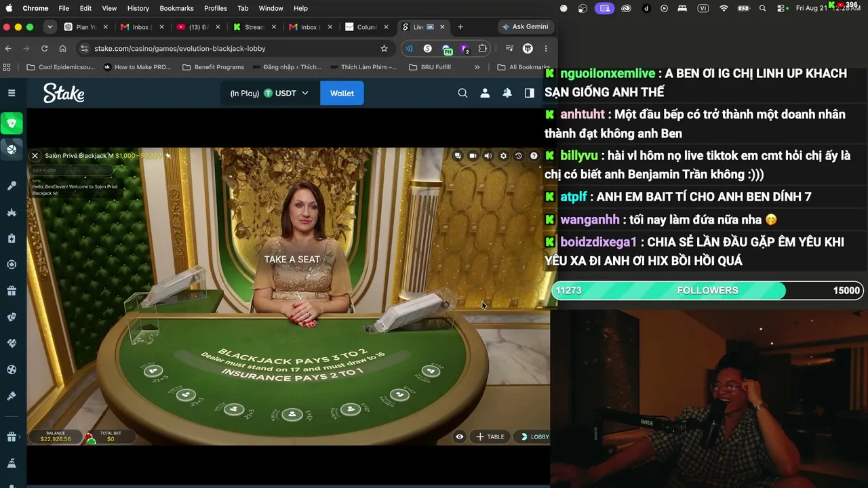Open the Chrome extensions puzzle icon
Viewport: 868px width, 488px height.
pyautogui.click(x=483, y=49)
